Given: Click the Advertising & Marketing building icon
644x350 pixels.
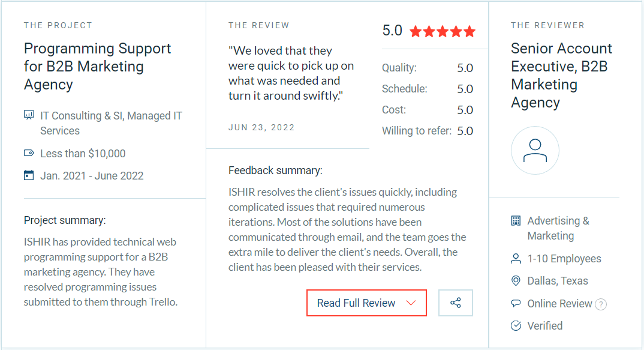Looking at the screenshot, I should [x=516, y=221].
